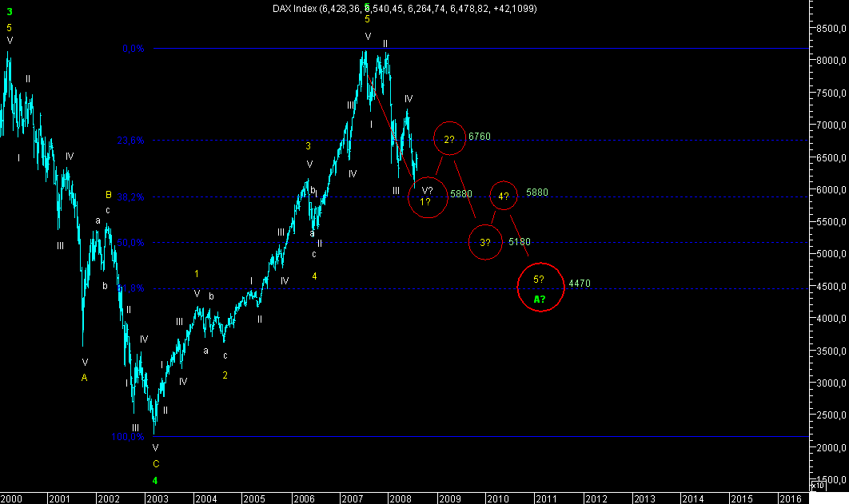Image resolution: width=849 pixels, height=504 pixels.
Task: Click the 2002 year label on time axis
Action: point(108,498)
